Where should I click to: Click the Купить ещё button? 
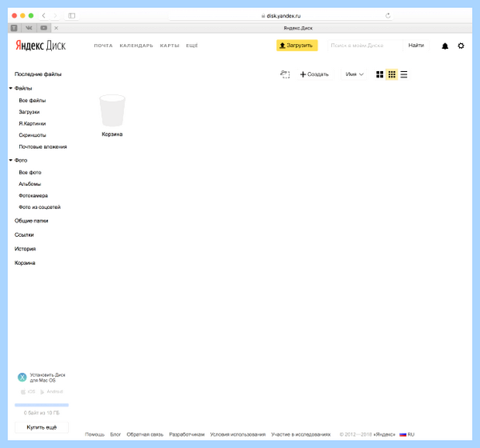pos(42,427)
